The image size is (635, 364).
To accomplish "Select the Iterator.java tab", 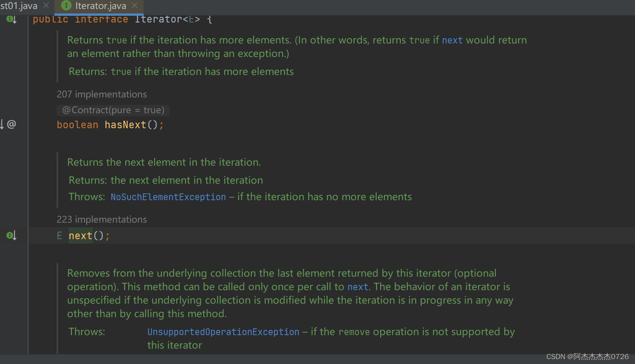I will point(99,6).
